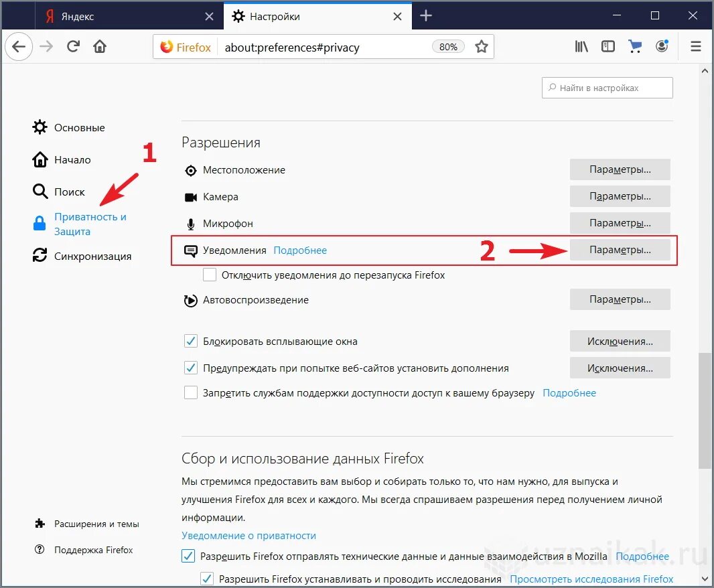Open Исключения for установить дополнения

pos(620,368)
